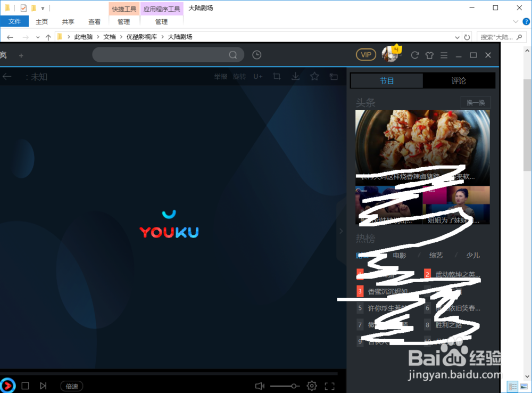The height and width of the screenshot is (393, 532).
Task: Switch to details view icon
Action: point(512,387)
